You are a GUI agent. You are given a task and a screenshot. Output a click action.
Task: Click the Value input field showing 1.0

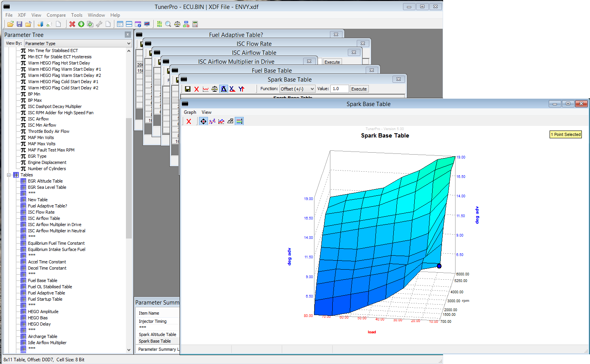point(339,89)
